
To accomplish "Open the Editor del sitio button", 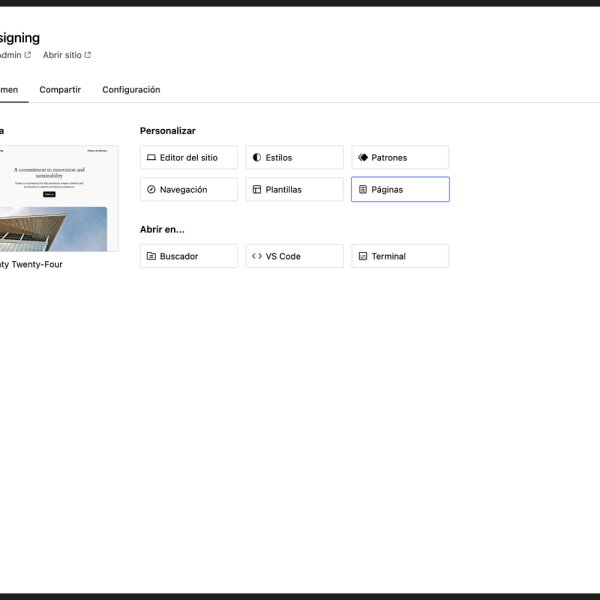I will pyautogui.click(x=189, y=157).
